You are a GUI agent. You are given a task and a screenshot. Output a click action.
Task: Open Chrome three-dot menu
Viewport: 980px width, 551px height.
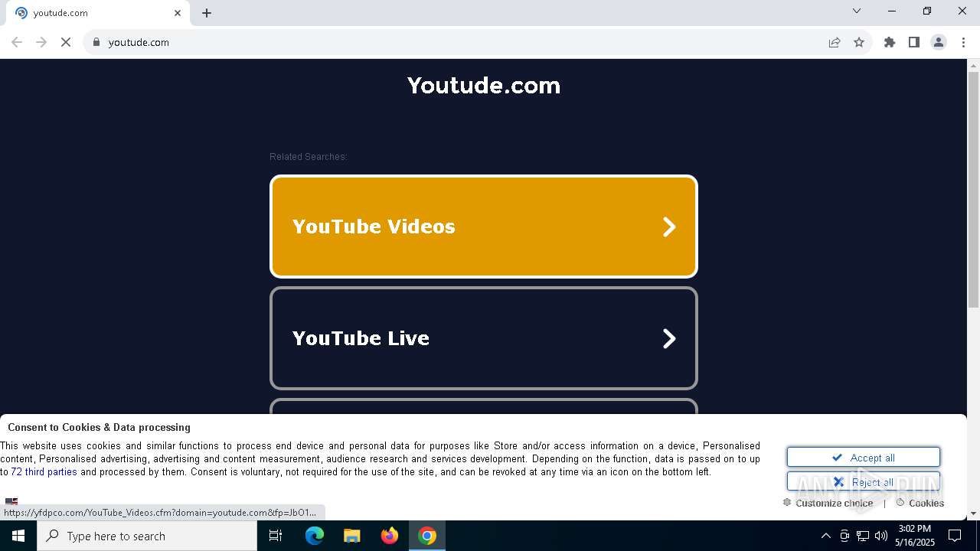963,42
